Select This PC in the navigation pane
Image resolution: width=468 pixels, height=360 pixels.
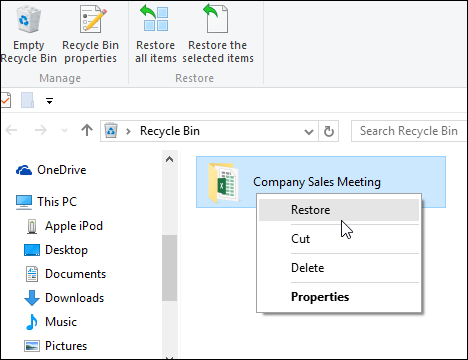[47, 202]
